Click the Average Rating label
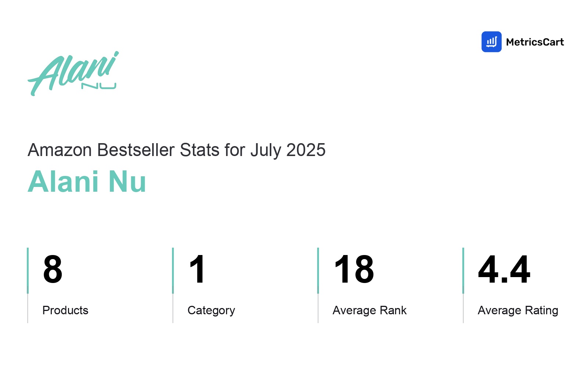The image size is (588, 368). pyautogui.click(x=518, y=311)
